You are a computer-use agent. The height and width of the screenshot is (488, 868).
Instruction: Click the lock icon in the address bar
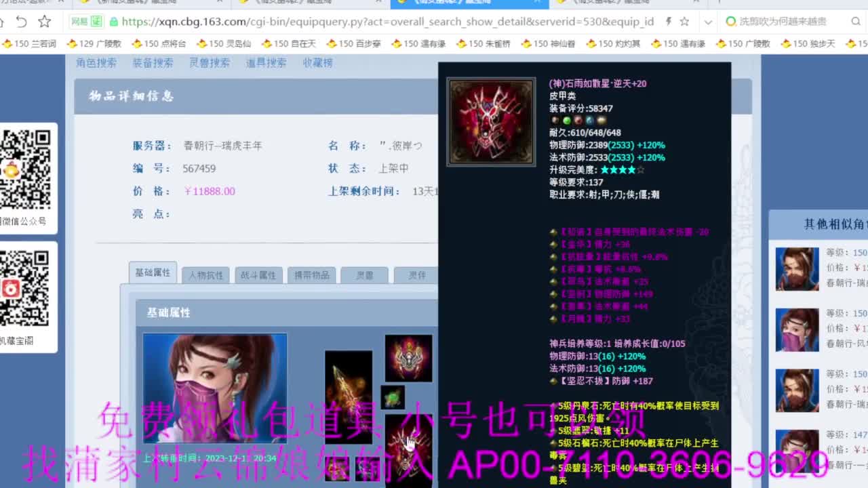(x=115, y=21)
